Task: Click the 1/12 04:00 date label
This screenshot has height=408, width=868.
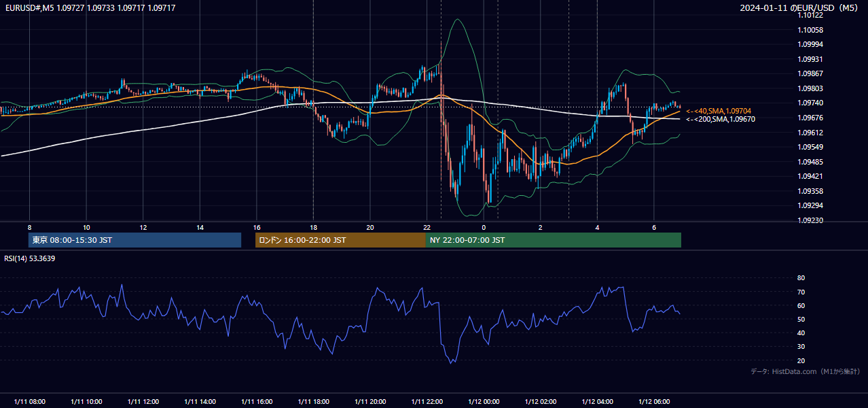Action: click(597, 402)
